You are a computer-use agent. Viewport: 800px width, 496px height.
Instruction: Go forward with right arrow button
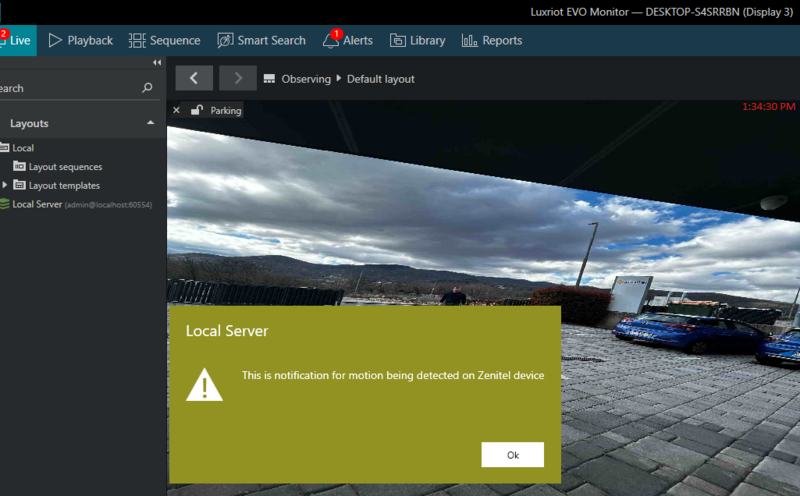coord(238,78)
